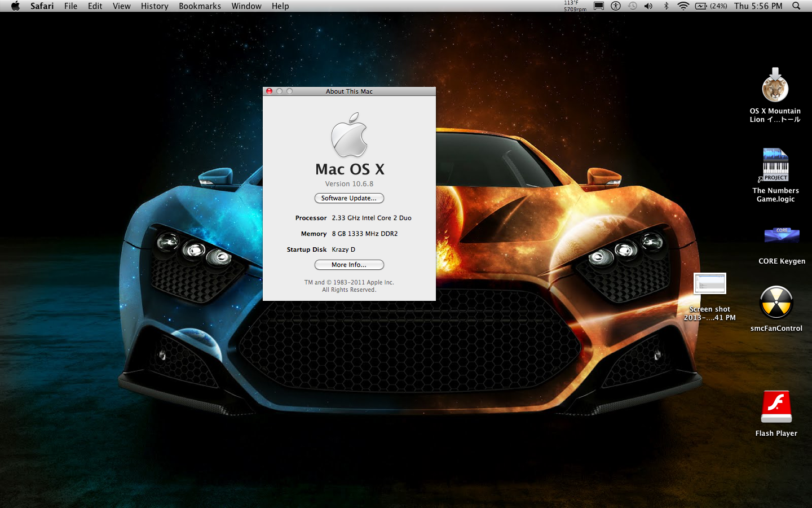
Task: Open the Safari application menu
Action: coord(42,6)
